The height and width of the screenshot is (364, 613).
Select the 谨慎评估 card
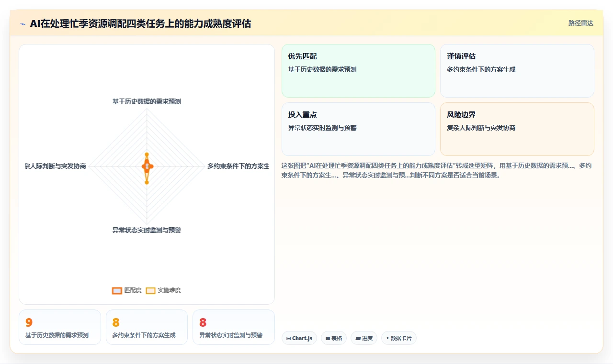click(517, 71)
